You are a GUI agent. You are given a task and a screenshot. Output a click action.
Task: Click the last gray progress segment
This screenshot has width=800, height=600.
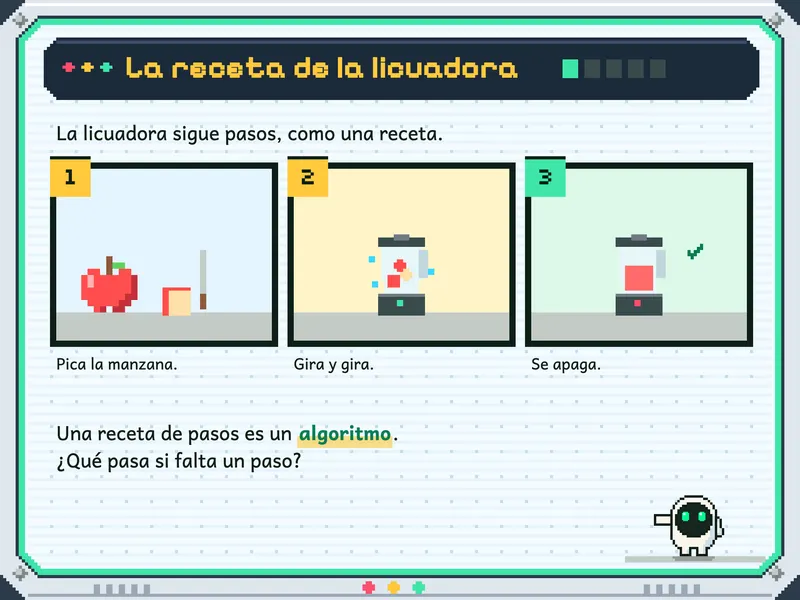658,68
